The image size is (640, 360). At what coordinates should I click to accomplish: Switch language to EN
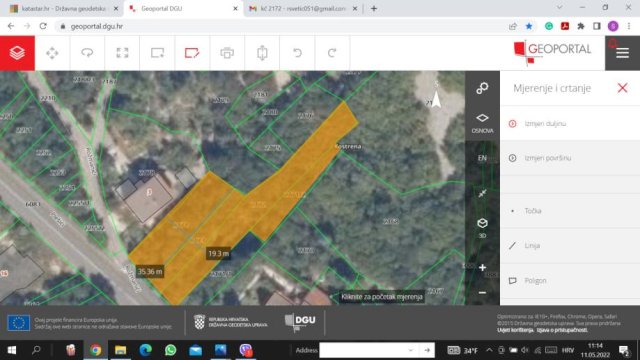coord(482,158)
